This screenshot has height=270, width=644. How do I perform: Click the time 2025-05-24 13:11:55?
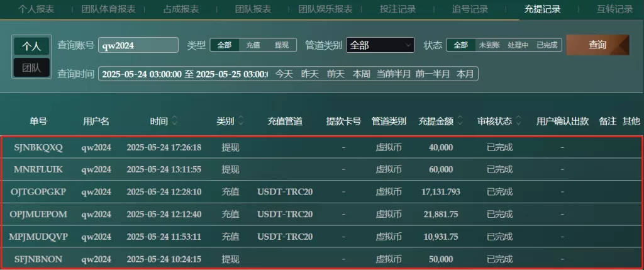pos(164,169)
